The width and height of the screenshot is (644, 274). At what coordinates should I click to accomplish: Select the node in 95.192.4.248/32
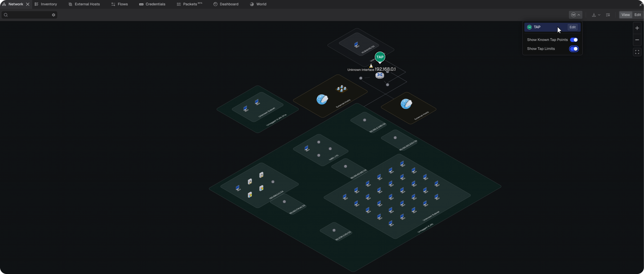[x=365, y=120]
